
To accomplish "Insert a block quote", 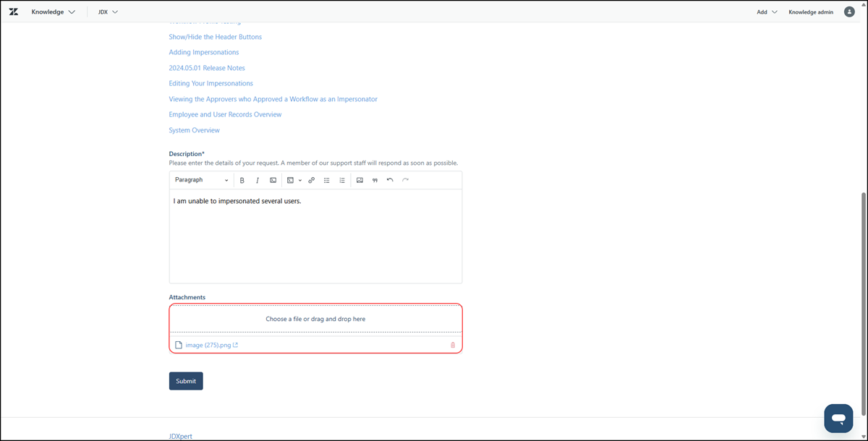I will (375, 180).
